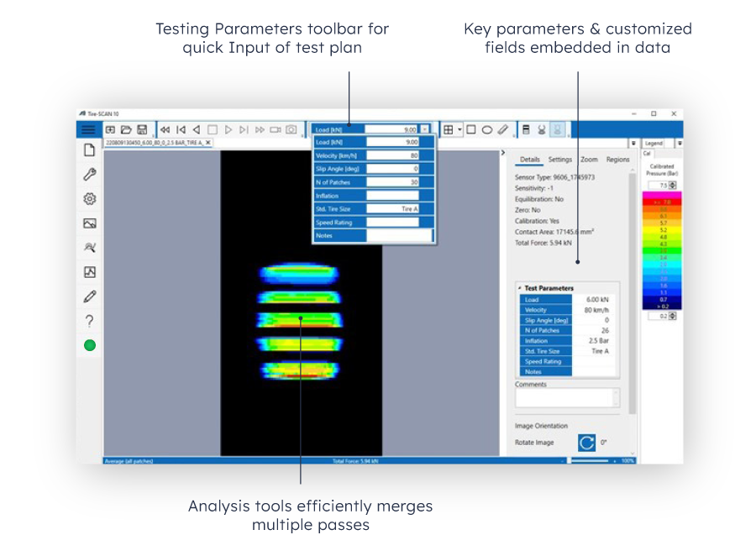
Task: Click the Rotate Image button
Action: 586,443
